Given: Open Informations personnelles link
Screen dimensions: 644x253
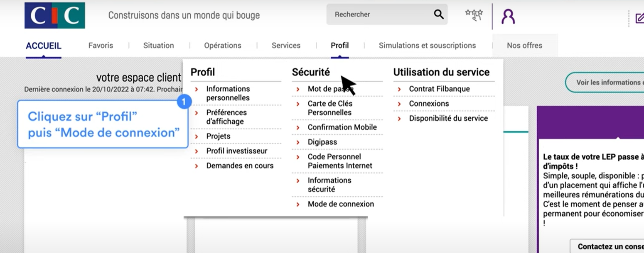Looking at the screenshot, I should [x=228, y=93].
